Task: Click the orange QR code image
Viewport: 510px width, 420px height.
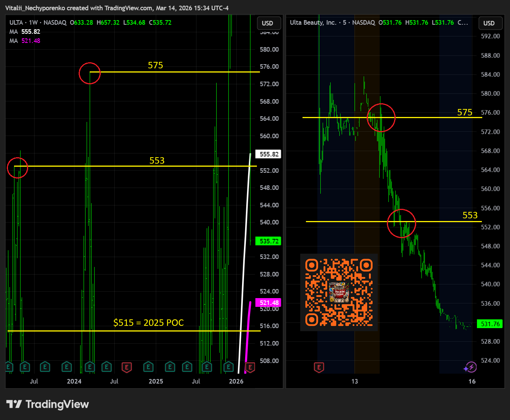Action: point(339,292)
